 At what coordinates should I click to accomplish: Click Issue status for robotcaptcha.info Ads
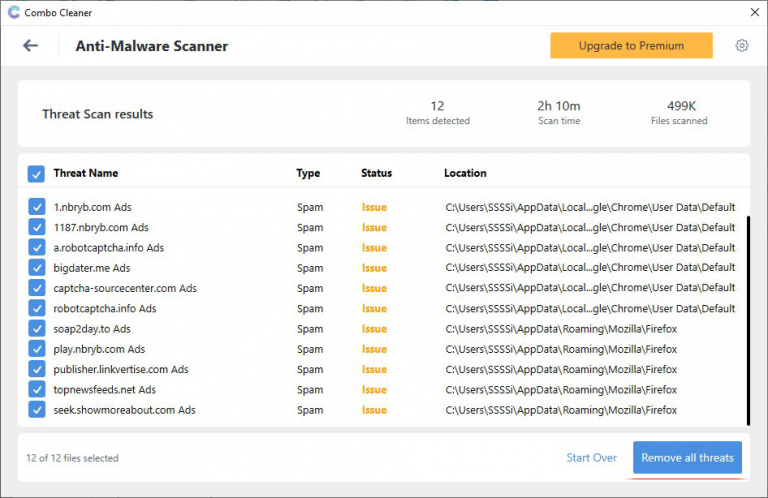click(374, 309)
